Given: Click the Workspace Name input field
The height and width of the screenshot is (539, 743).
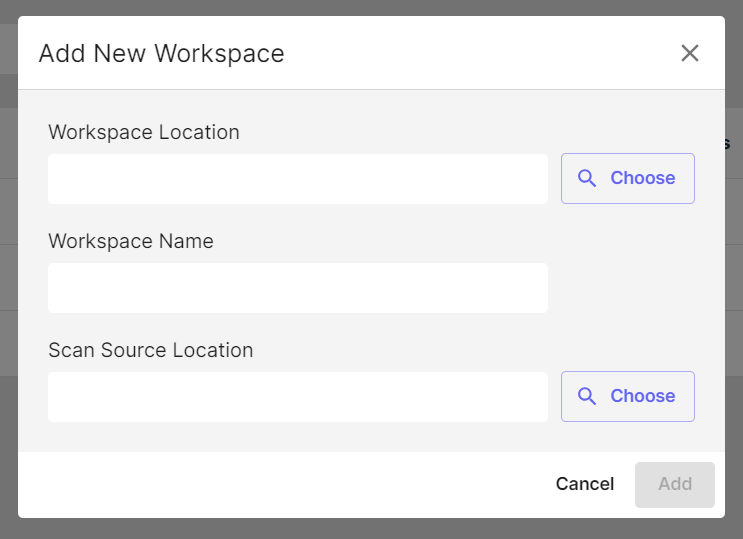Looking at the screenshot, I should (x=298, y=288).
